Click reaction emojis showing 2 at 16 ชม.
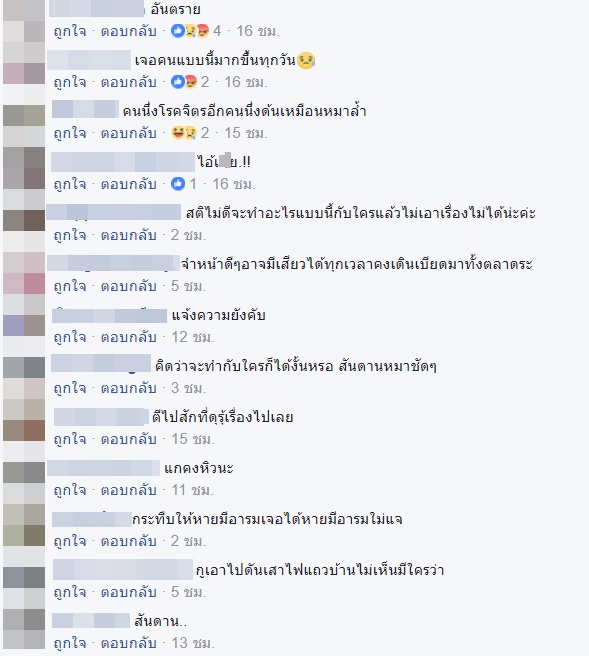Image resolution: width=589 pixels, height=656 pixels. (184, 82)
